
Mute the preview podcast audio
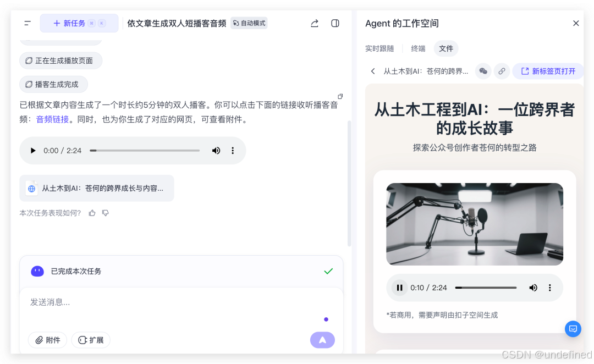pos(533,288)
